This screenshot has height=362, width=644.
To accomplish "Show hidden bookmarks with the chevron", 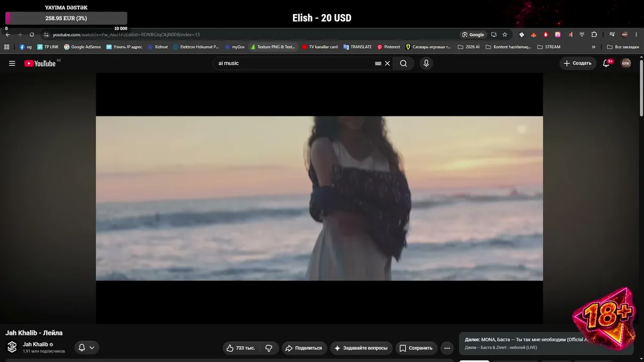I will click(594, 47).
